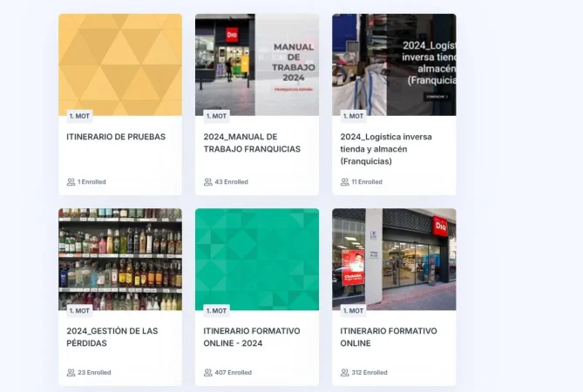Screen dimensions: 583x392
Task: Select the yellow triangle pattern course thumbnail
Action: click(120, 64)
